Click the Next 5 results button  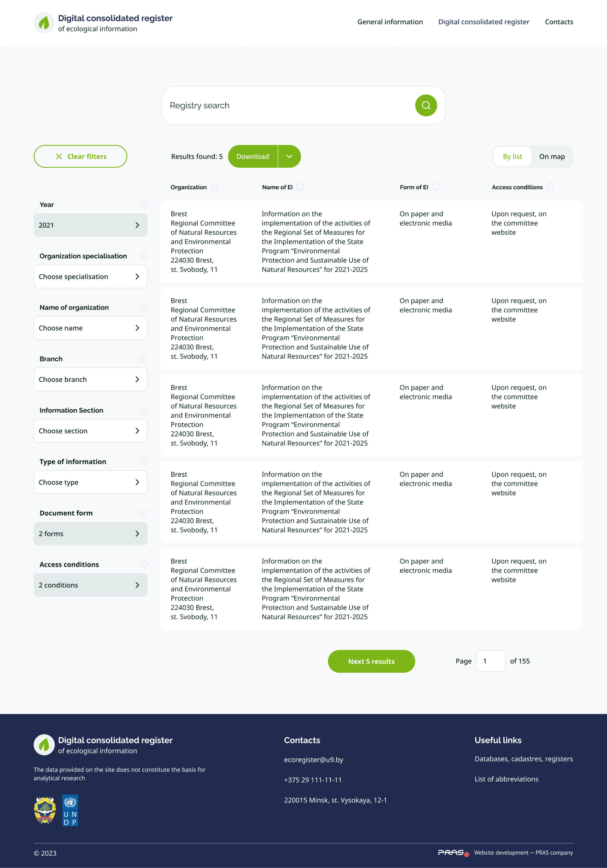point(371,660)
